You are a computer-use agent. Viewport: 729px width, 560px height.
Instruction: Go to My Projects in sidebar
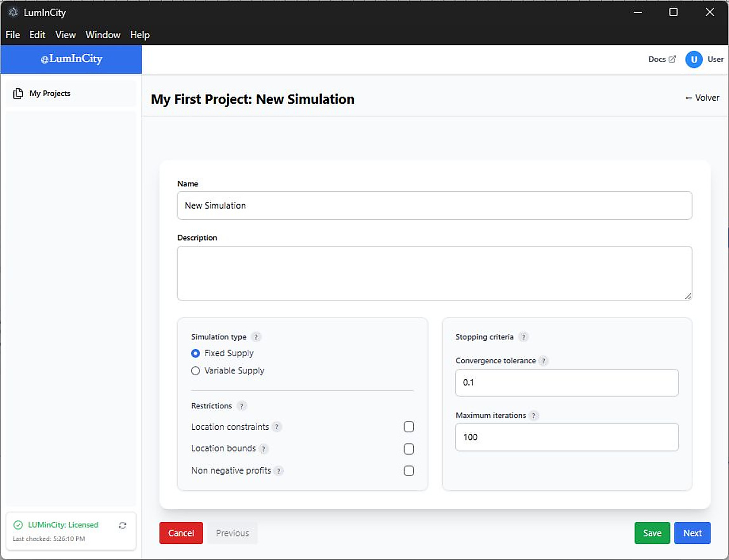71,94
